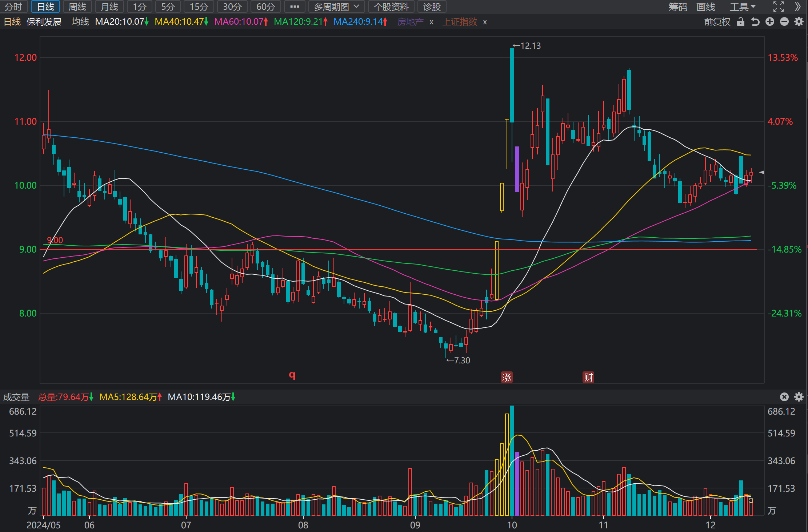Click the 9.00 horizontal line label
This screenshot has height=532, width=808.
coord(55,240)
